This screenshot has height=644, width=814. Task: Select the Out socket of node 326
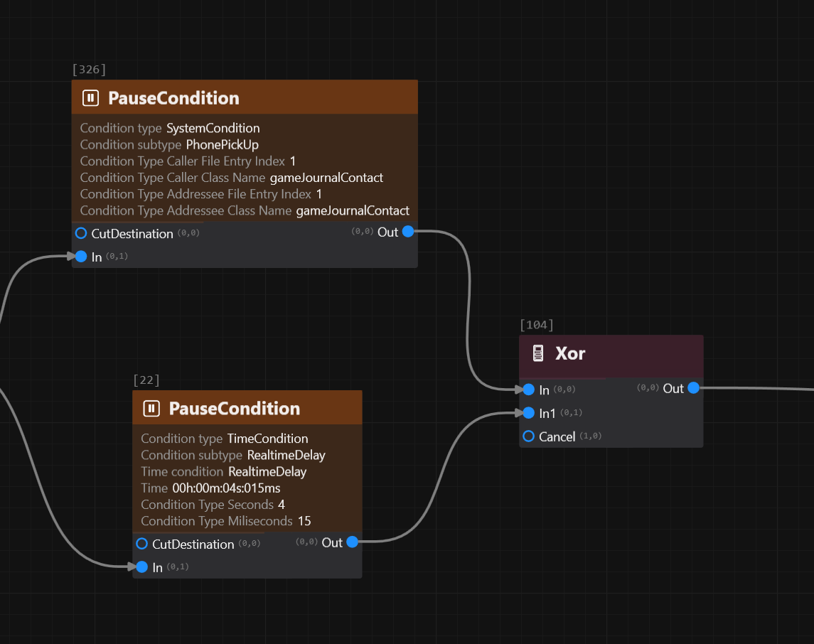408,232
